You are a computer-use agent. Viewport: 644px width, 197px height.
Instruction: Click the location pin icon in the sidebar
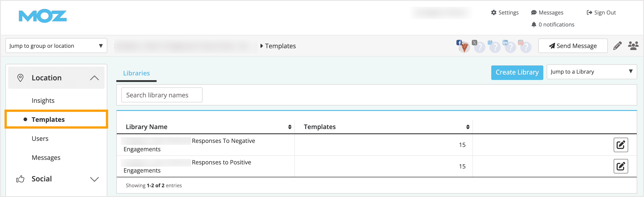20,78
